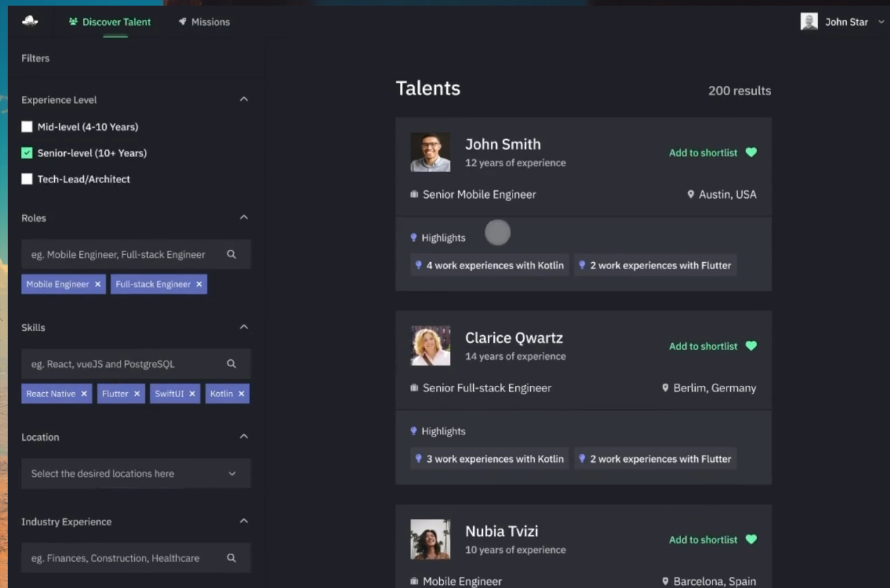
Task: Tick the Tech-Lead/Architect checkbox
Action: (x=27, y=179)
